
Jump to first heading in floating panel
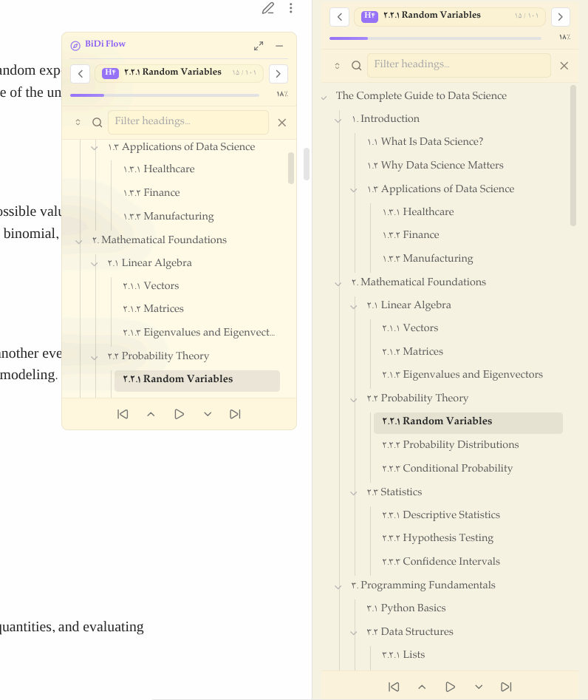pos(123,414)
